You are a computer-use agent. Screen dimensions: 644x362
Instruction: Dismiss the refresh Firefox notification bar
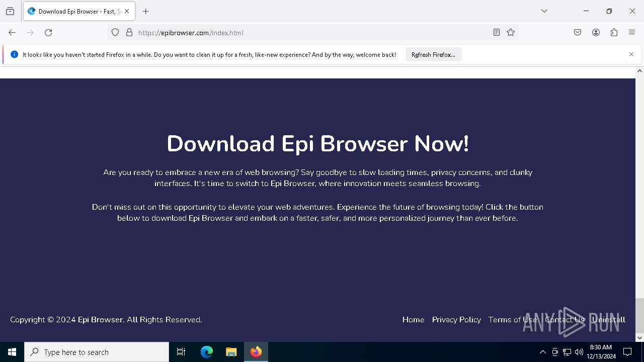(631, 54)
